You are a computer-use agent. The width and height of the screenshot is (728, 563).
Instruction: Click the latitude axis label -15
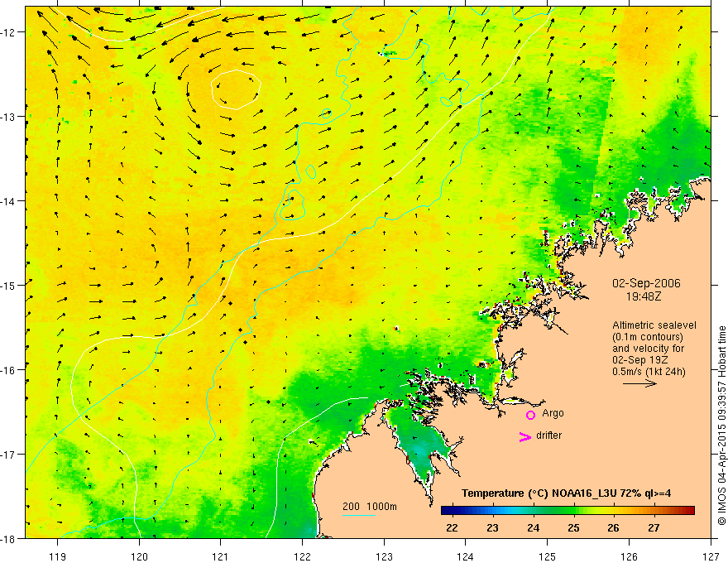pyautogui.click(x=9, y=285)
